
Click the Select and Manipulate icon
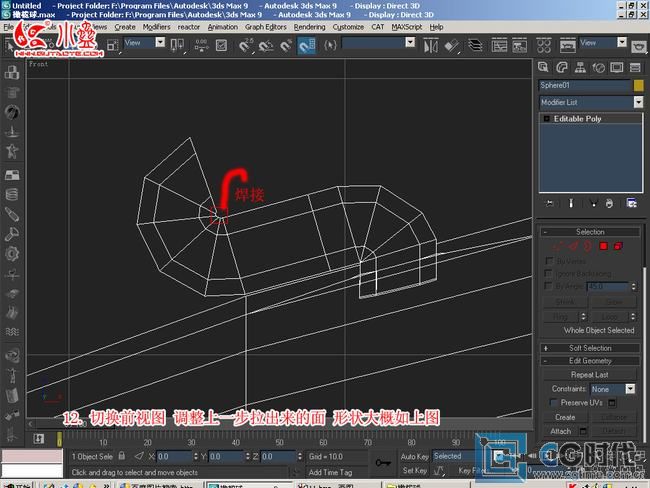(201, 45)
